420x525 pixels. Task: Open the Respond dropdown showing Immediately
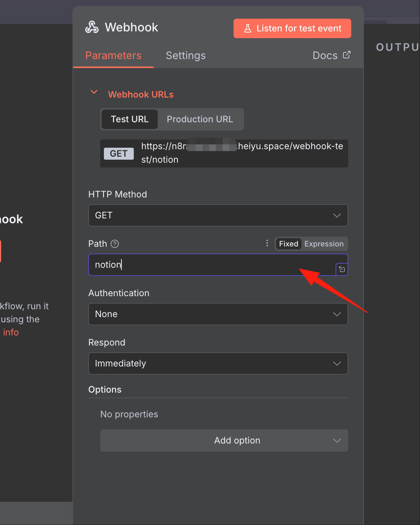coord(218,363)
